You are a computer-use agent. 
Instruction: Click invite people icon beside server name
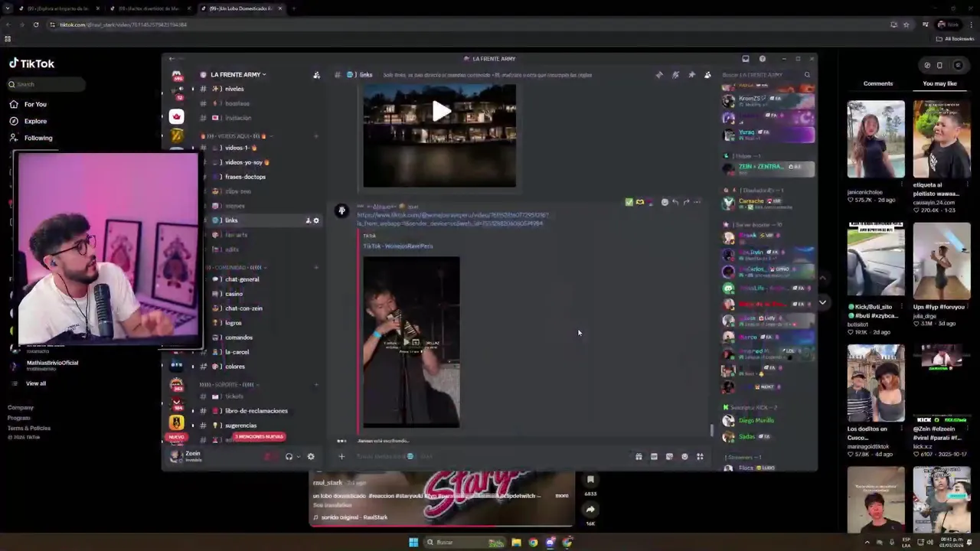pos(316,75)
